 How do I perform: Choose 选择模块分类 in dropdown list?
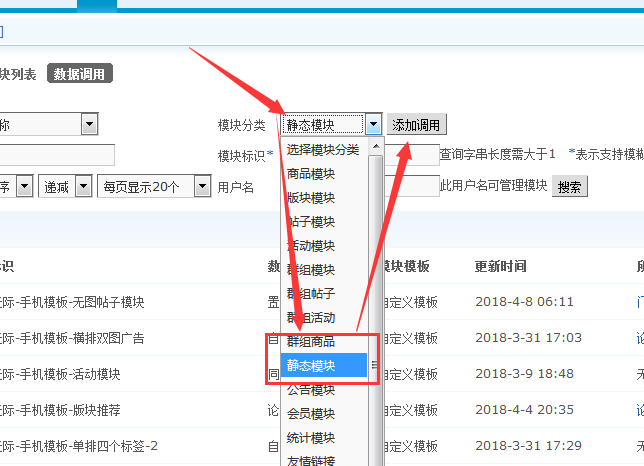pyautogui.click(x=323, y=149)
